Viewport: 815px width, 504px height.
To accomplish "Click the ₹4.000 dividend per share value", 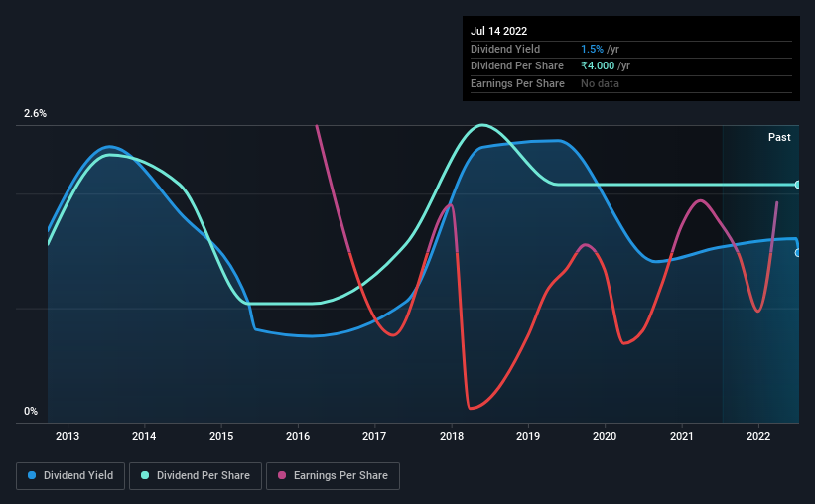I will click(x=598, y=66).
